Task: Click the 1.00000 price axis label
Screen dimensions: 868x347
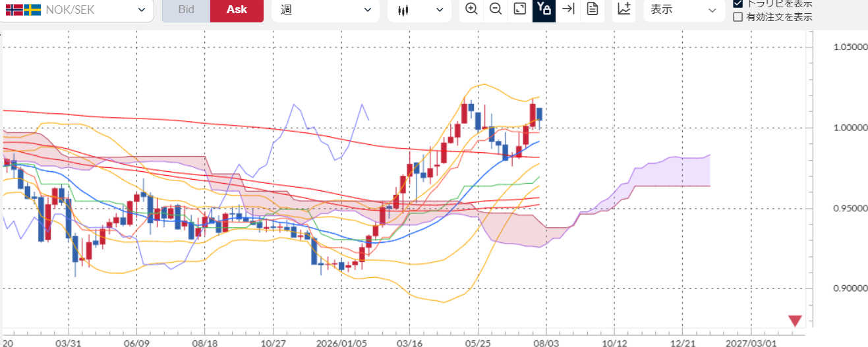Action: tap(850, 128)
